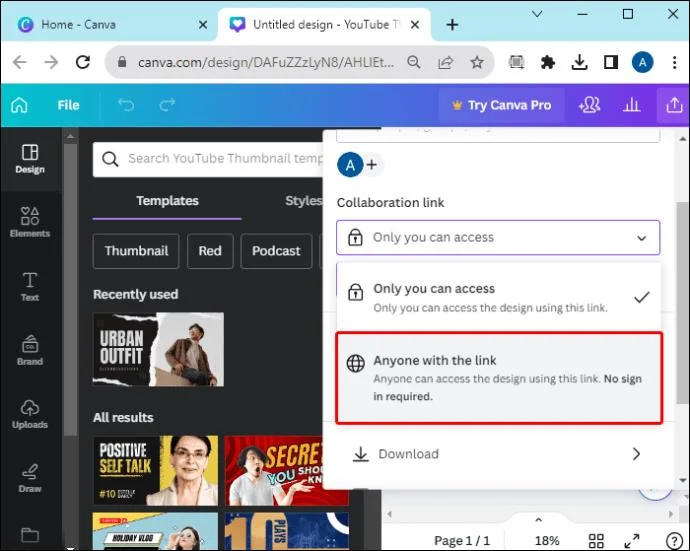Share this page from address bar
The image size is (690, 551).
[445, 62]
